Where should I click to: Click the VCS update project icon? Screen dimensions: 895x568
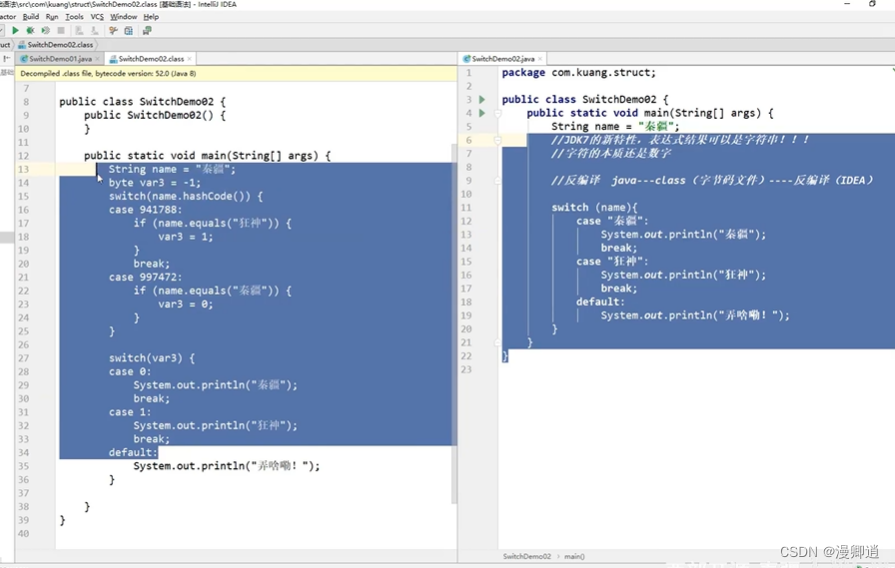point(79,31)
